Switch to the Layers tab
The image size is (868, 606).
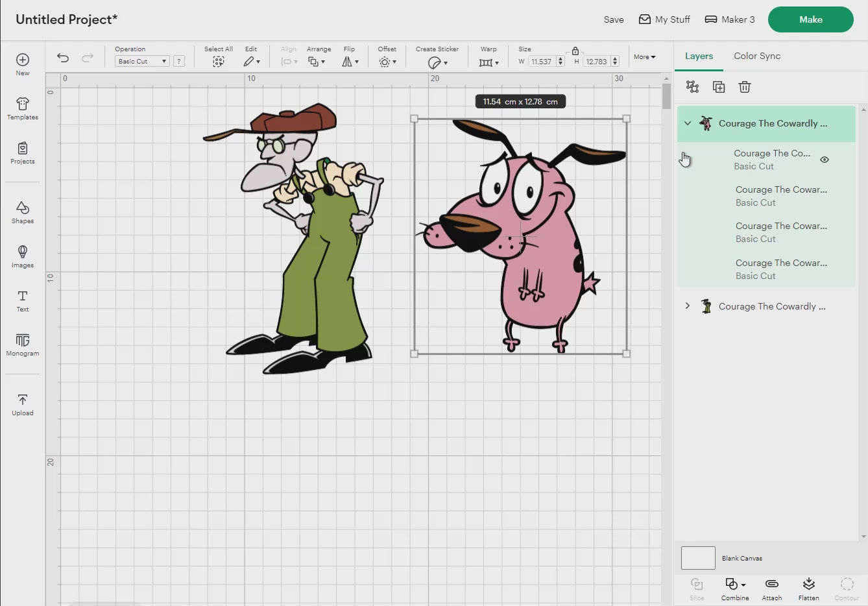pos(699,56)
